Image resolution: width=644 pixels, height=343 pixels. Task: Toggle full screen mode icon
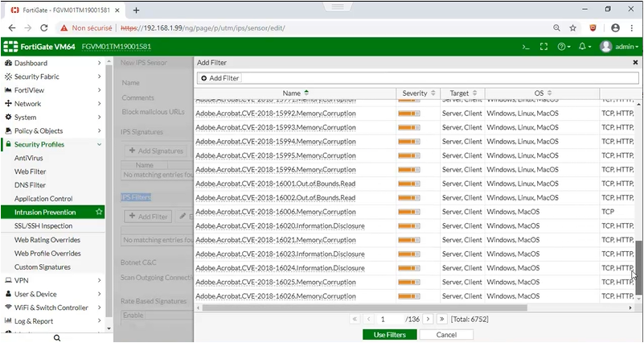click(x=544, y=47)
